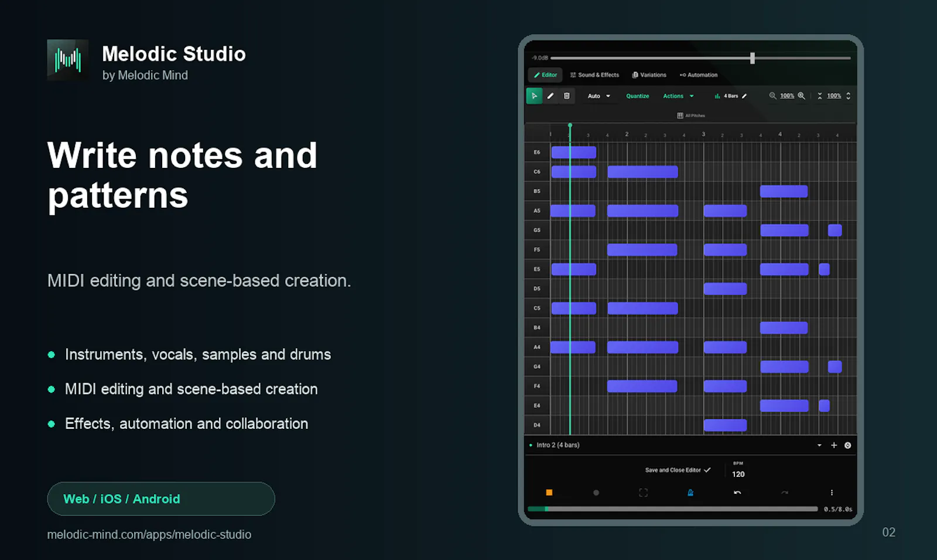Image resolution: width=937 pixels, height=560 pixels.
Task: Click the -9.0dB volume slider handle
Action: [x=753, y=58]
